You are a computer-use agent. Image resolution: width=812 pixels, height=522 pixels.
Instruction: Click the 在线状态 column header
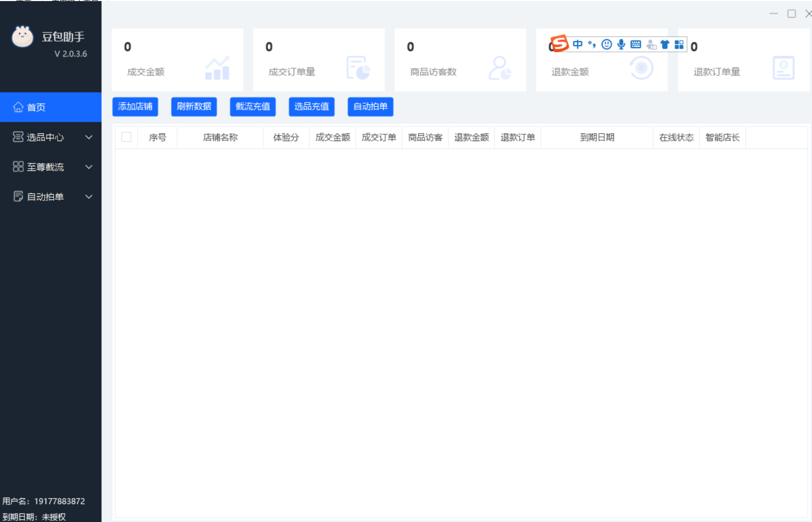click(676, 138)
